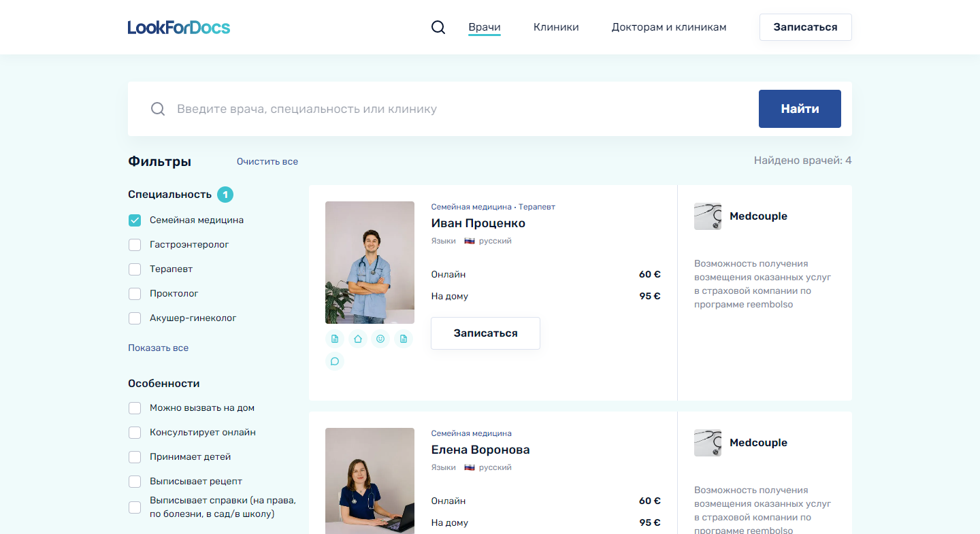Enable the Гастроэнтеролог specialty checkbox
Image resolution: width=980 pixels, height=534 pixels.
(x=134, y=244)
